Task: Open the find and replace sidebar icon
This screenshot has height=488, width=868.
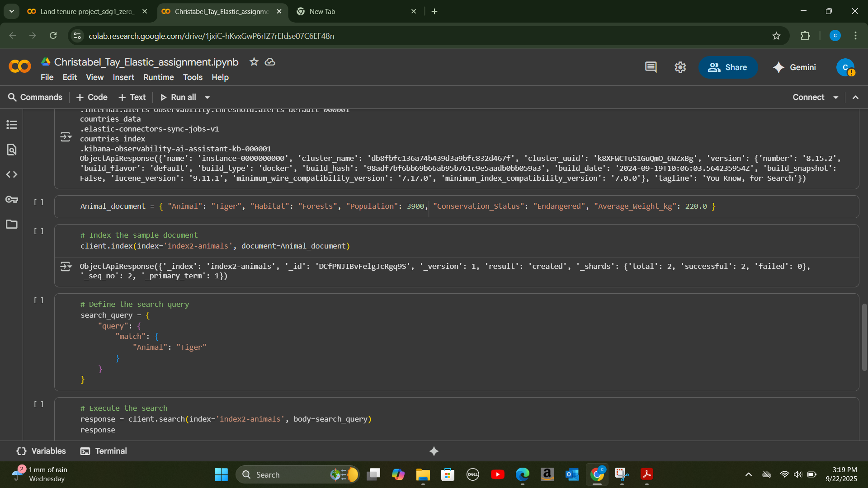Action: tap(12, 150)
